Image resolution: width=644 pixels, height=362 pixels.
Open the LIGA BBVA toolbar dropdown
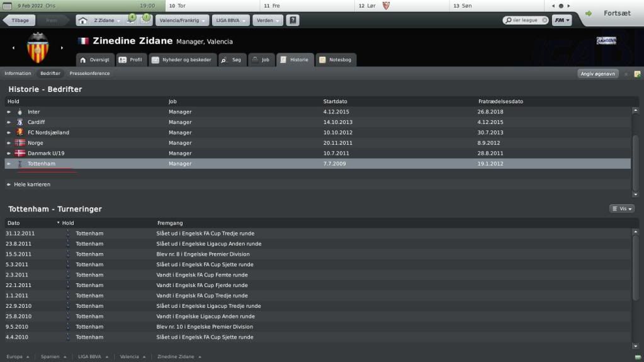click(231, 20)
